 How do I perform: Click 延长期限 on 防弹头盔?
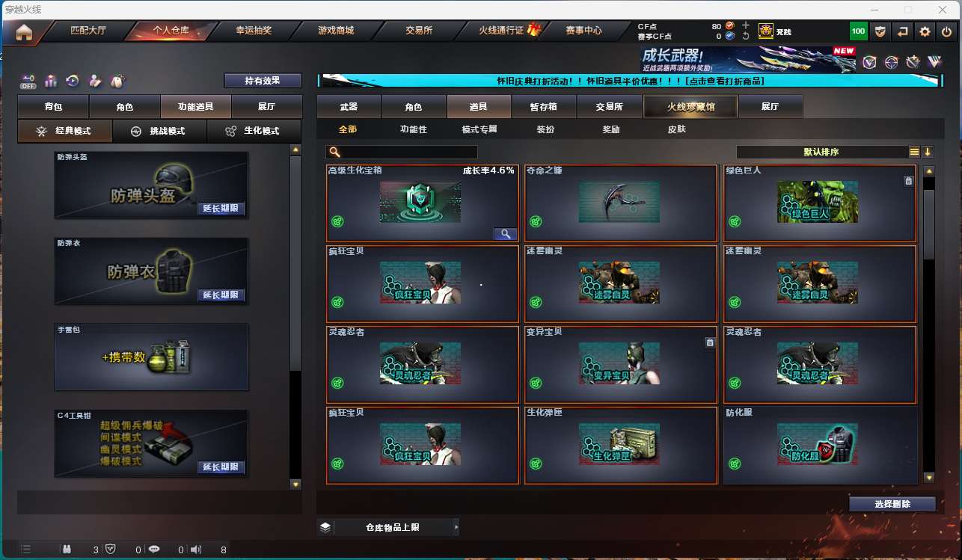click(x=221, y=209)
